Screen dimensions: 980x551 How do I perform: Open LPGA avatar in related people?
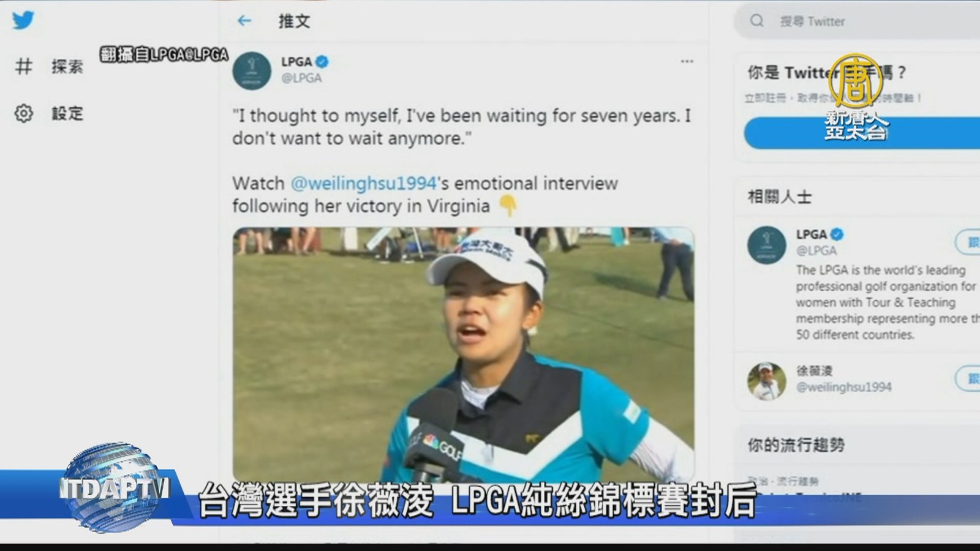pyautogui.click(x=766, y=245)
